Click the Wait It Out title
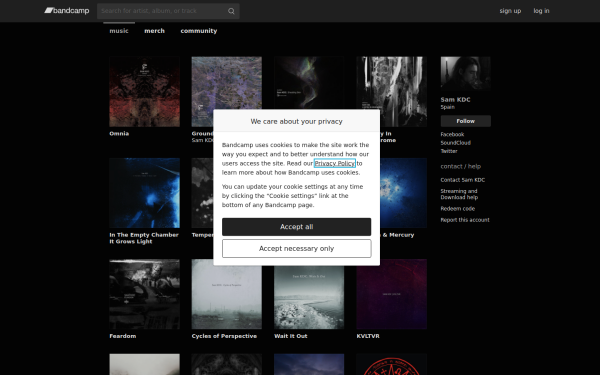This screenshot has height=375, width=600. (291, 336)
